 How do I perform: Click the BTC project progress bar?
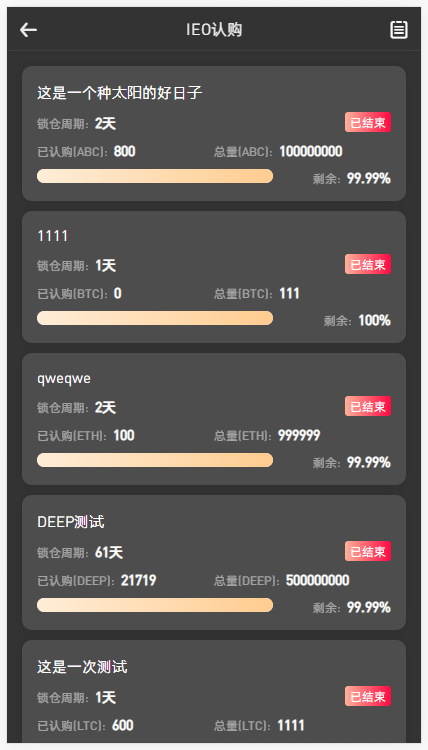pos(155,318)
